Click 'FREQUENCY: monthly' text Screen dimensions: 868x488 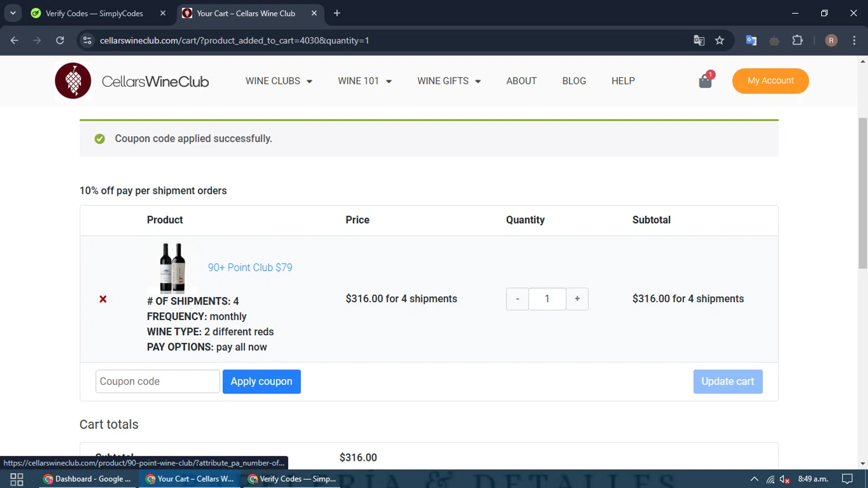coord(197,317)
